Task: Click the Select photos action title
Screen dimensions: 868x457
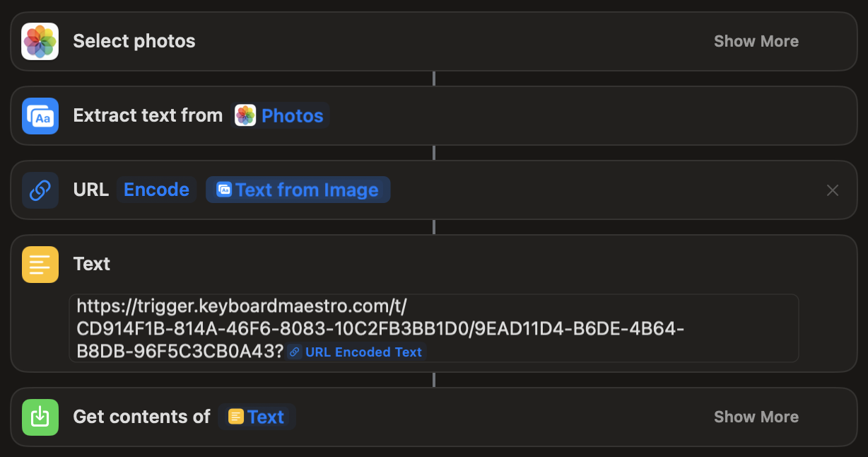Action: [134, 41]
